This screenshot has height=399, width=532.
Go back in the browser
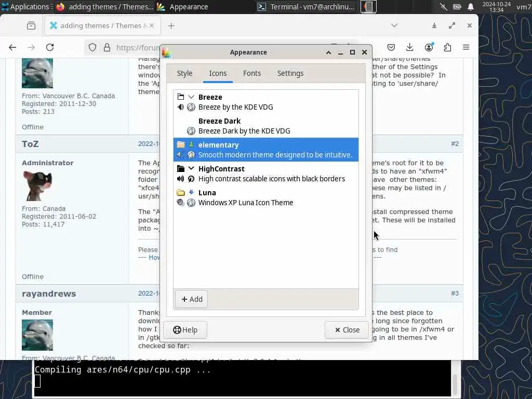click(12, 47)
